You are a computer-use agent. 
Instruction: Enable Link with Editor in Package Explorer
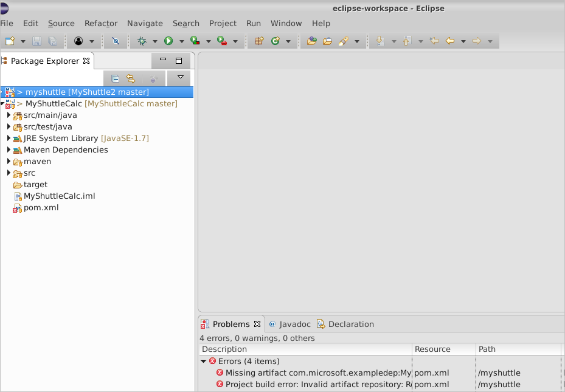(x=131, y=78)
